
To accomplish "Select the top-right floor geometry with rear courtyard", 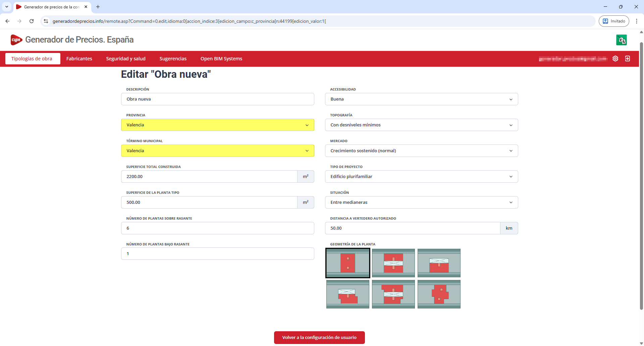I will point(439,263).
